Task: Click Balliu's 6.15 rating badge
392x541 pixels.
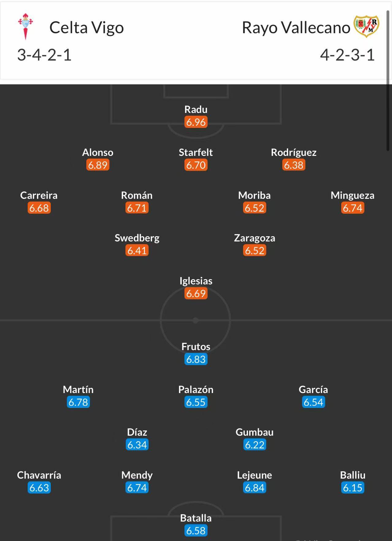Action: [352, 488]
